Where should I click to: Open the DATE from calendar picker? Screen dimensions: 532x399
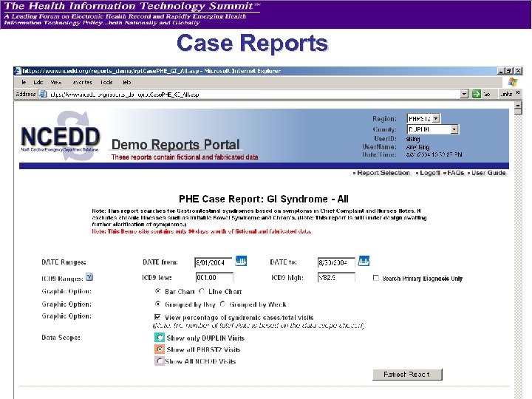pos(241,261)
